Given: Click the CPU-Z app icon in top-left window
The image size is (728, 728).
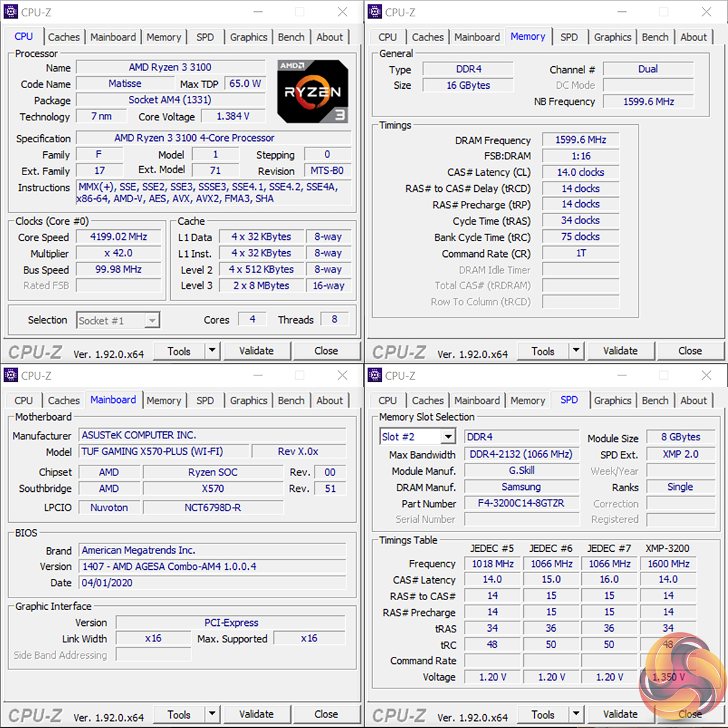Looking at the screenshot, I should click(x=10, y=11).
